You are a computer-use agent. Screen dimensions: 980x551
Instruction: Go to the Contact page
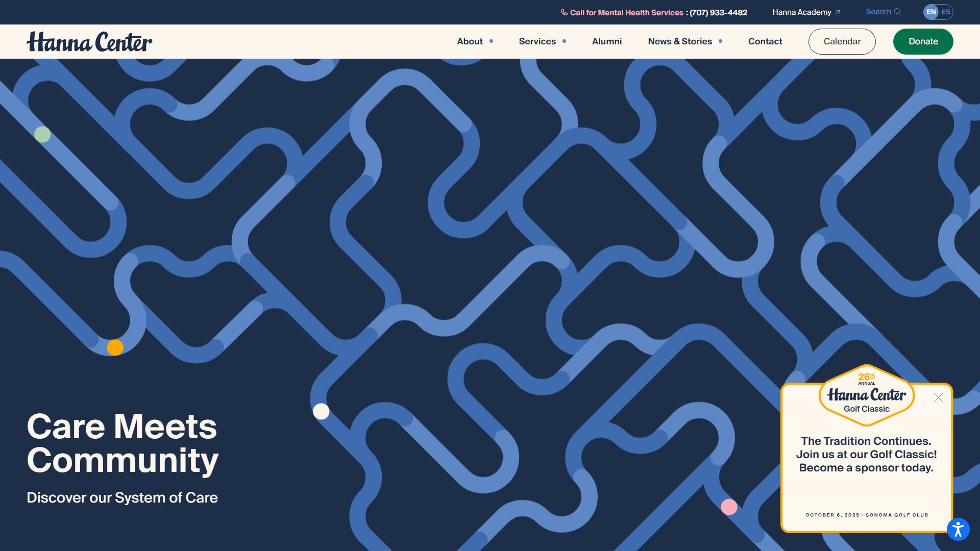click(765, 41)
